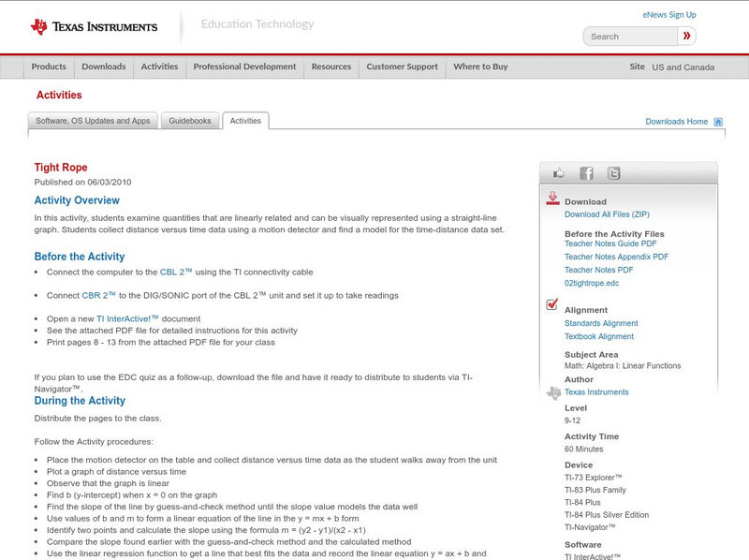Open Where to Buy menu
The image size is (749, 560).
tap(480, 66)
